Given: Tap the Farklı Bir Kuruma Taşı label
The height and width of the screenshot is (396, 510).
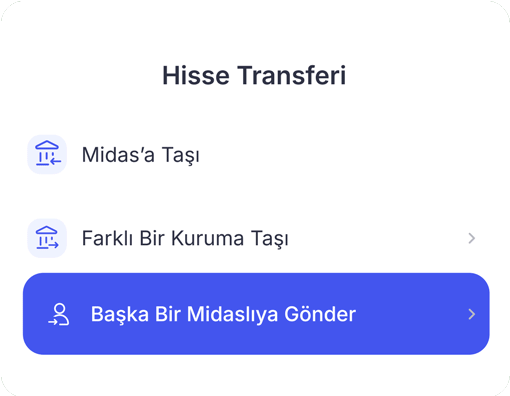Looking at the screenshot, I should (185, 239).
